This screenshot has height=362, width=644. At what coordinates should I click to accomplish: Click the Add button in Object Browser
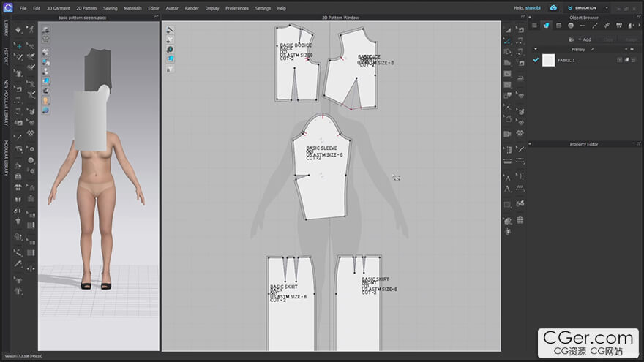click(x=584, y=39)
